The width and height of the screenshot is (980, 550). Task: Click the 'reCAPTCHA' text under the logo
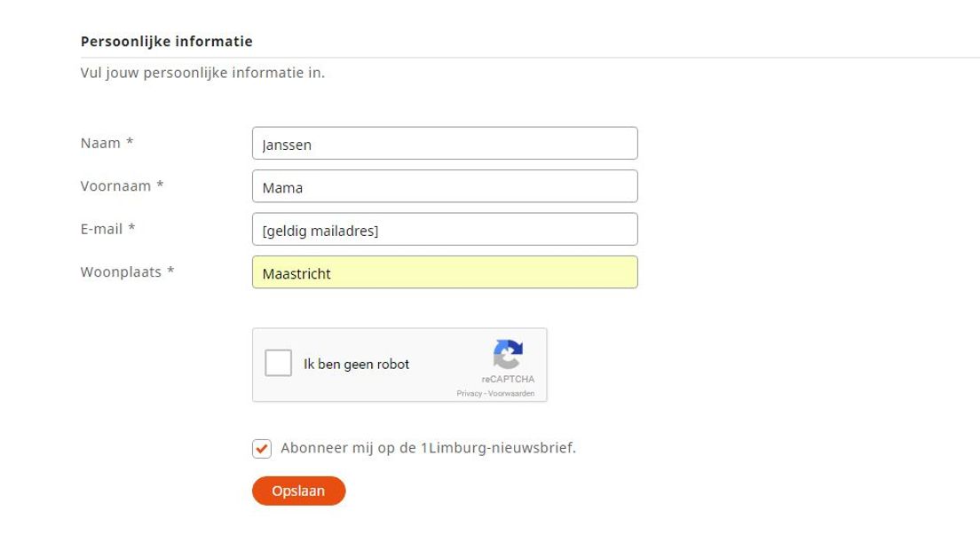coord(508,379)
